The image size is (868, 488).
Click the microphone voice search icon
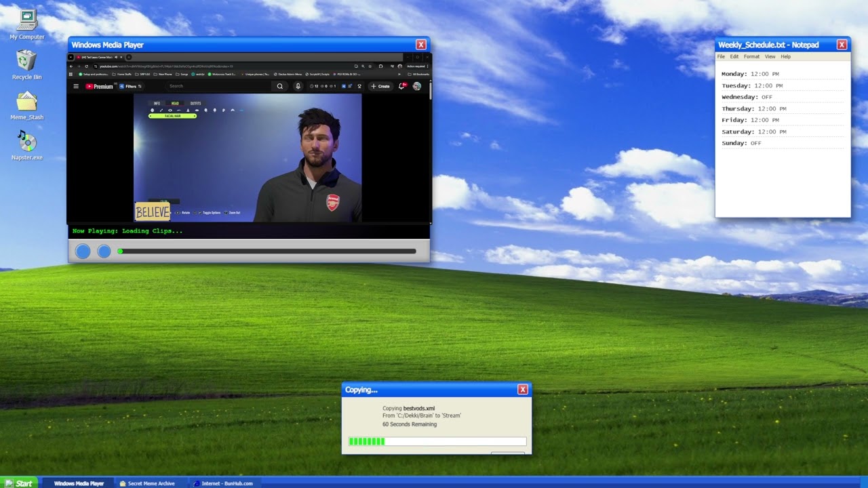pyautogui.click(x=298, y=86)
